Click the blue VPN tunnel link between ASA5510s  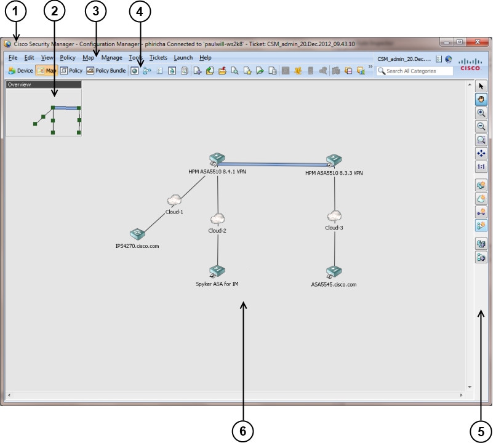click(275, 164)
